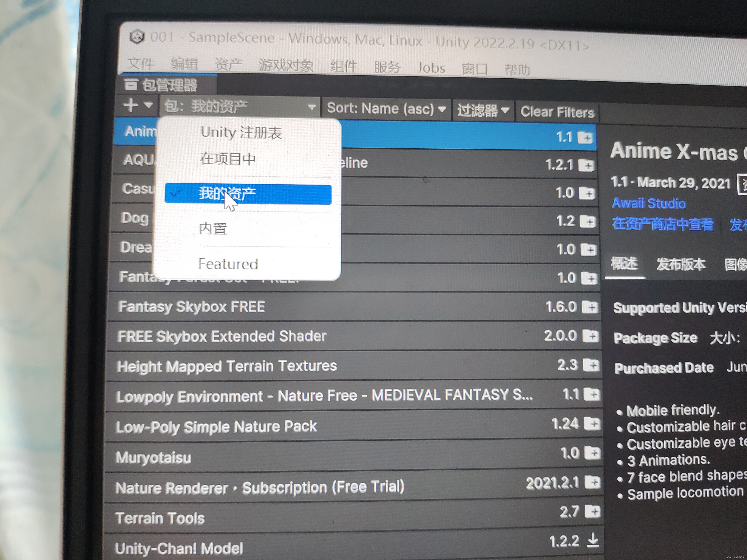Click the Unity logo in title bar
Screen dimensions: 747x560
[137, 36]
